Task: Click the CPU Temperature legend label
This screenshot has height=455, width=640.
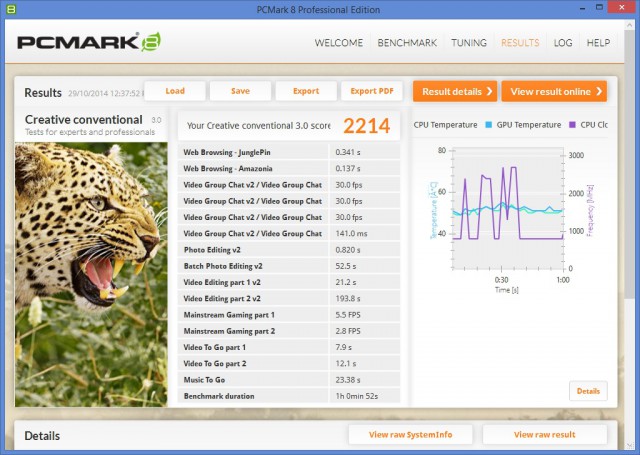Action: 445,125
